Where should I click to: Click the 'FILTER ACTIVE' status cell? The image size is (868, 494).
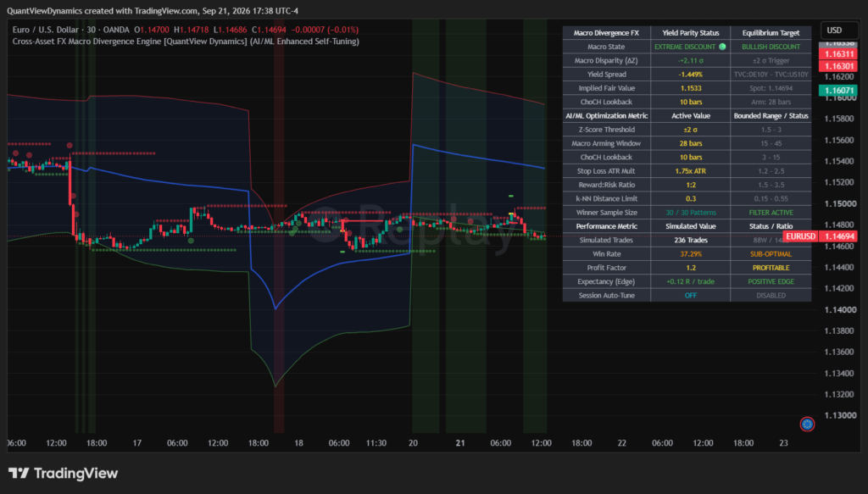pyautogui.click(x=771, y=213)
